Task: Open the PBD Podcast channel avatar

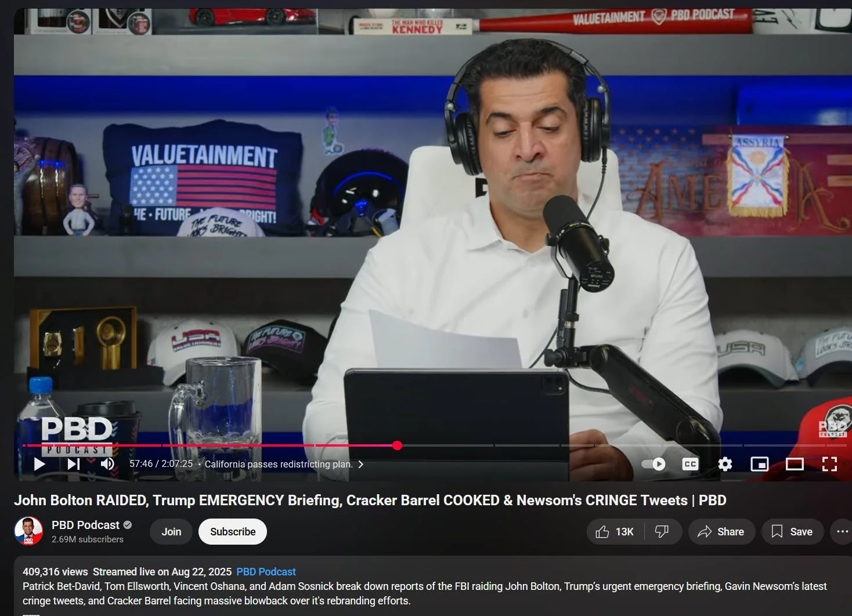Action: (x=28, y=531)
